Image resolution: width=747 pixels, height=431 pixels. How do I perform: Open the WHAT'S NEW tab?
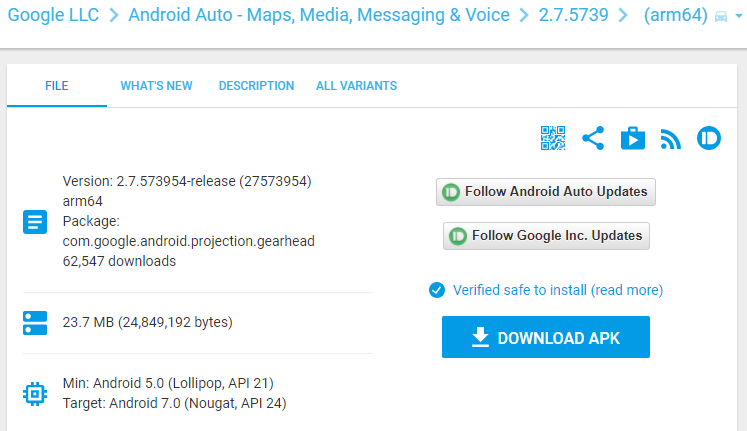click(x=156, y=86)
